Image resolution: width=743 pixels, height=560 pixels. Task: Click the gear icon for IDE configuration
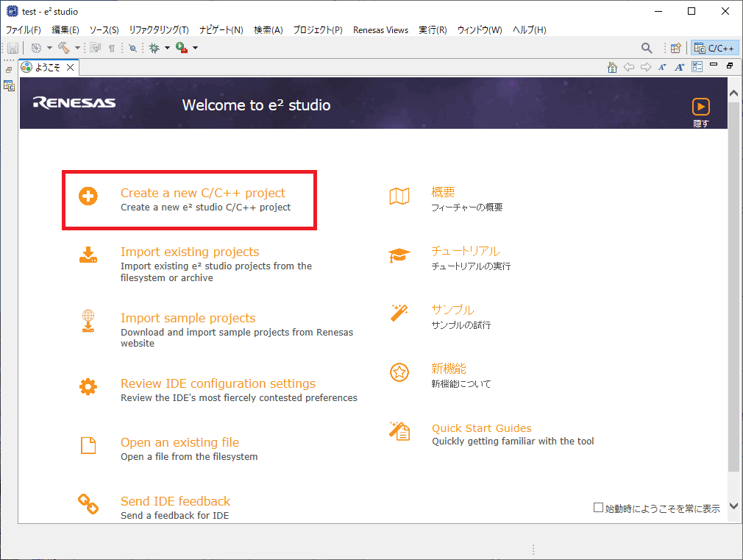(88, 387)
